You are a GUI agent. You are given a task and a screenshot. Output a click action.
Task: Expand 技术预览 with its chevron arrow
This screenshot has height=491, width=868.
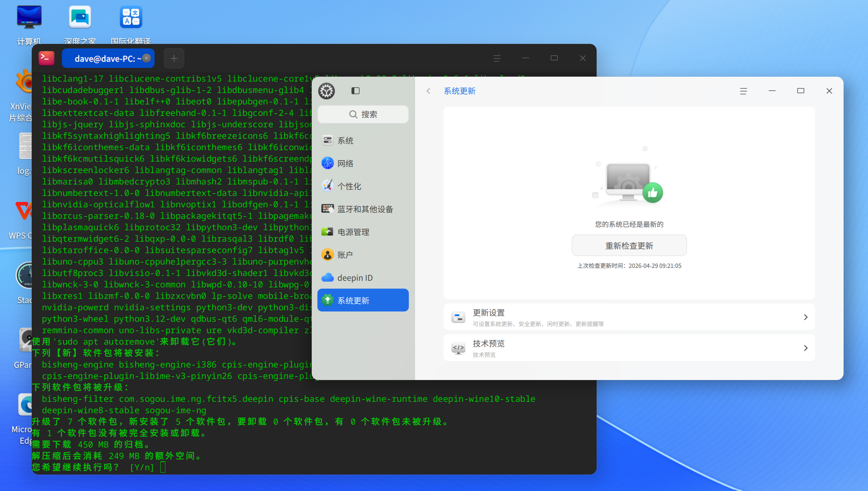pos(806,348)
